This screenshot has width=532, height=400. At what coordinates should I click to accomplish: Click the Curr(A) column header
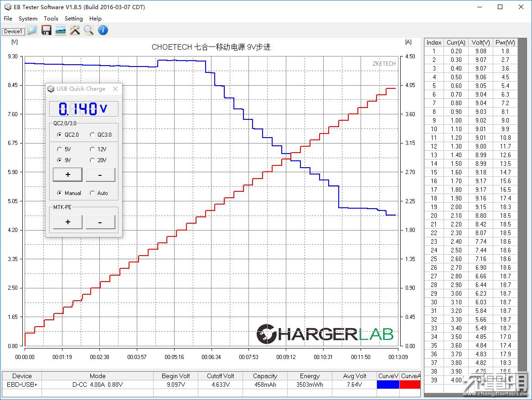[456, 42]
